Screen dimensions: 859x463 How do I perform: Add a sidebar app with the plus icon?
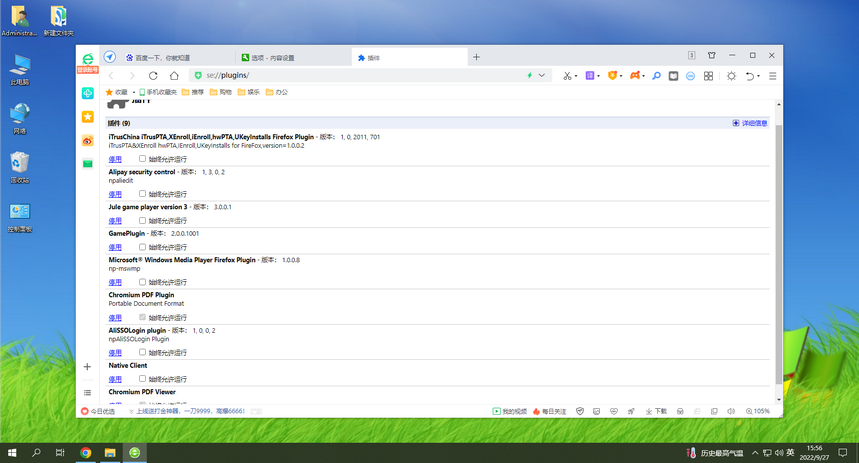tap(87, 367)
